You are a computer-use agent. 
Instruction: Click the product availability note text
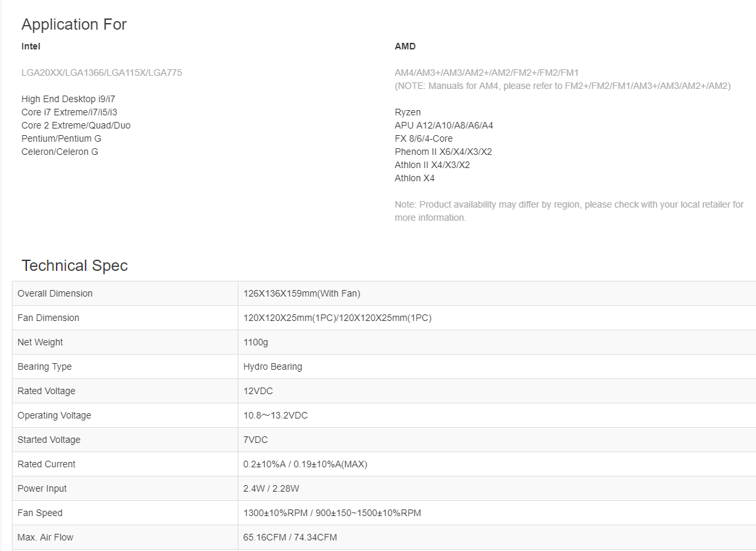point(569,211)
